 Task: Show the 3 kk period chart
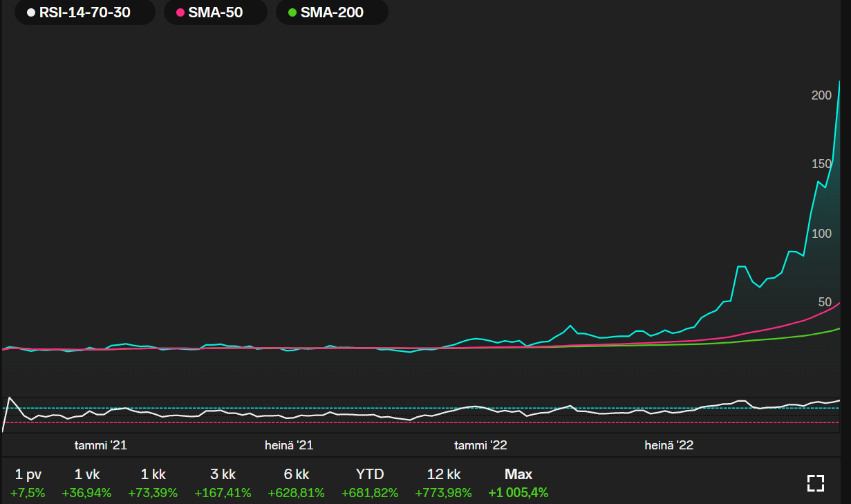tap(223, 483)
